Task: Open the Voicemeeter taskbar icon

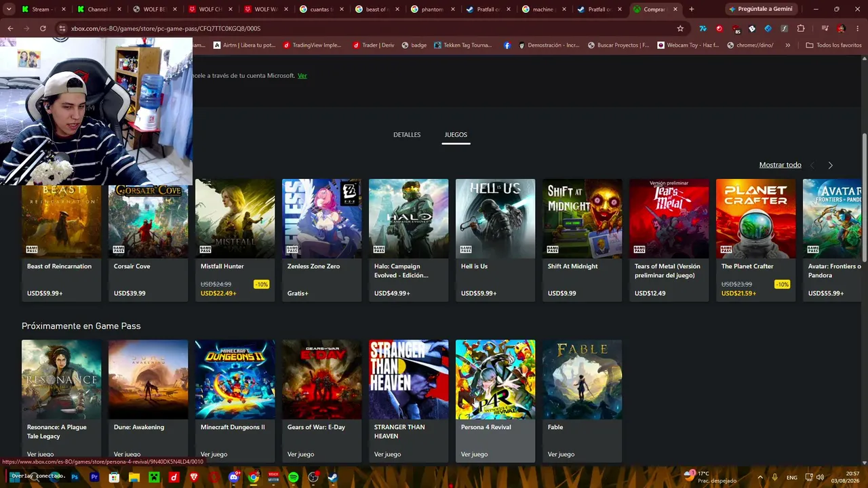Action: pos(273,477)
